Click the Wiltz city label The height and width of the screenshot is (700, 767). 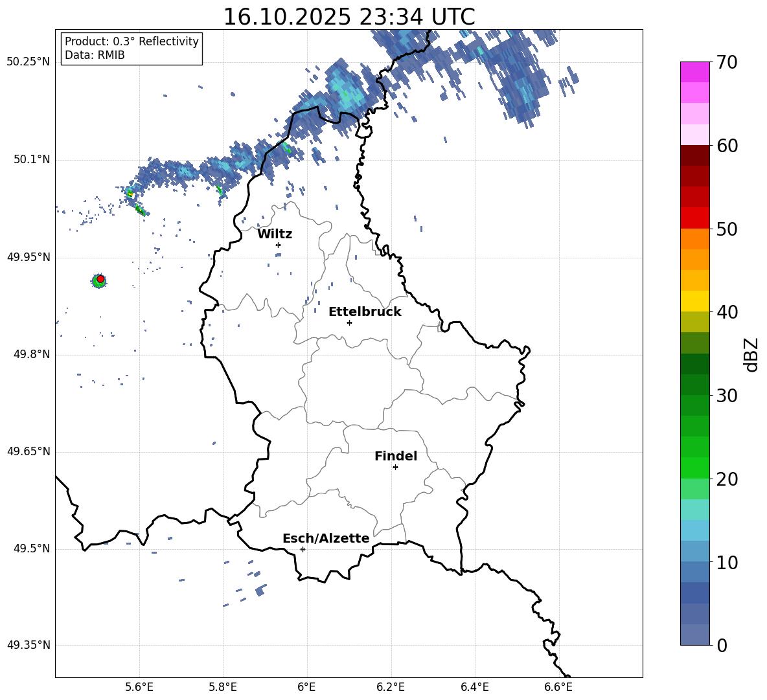(x=275, y=234)
